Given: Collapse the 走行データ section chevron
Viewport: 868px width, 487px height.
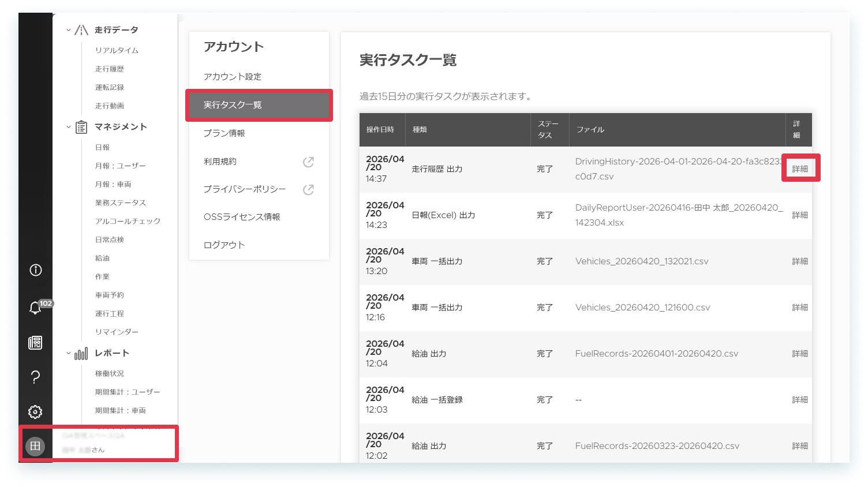Looking at the screenshot, I should 68,30.
